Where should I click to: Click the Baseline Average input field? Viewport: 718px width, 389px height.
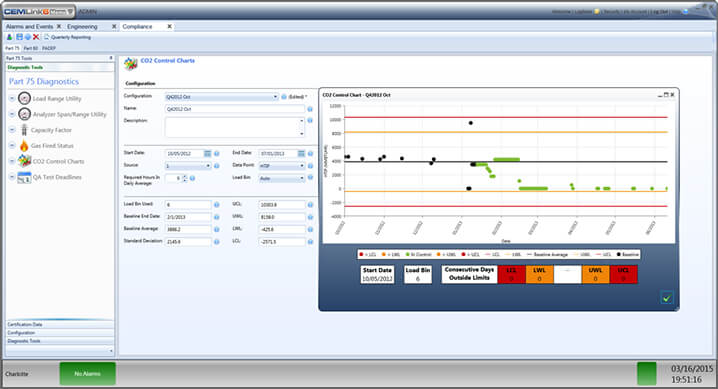[x=188, y=229]
